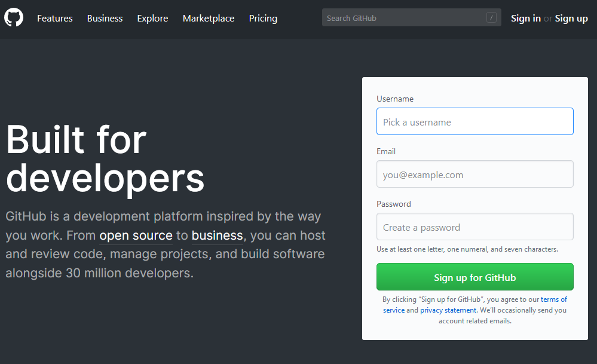Open the Marketplace navigation item
This screenshot has height=364, width=597.
coord(209,19)
